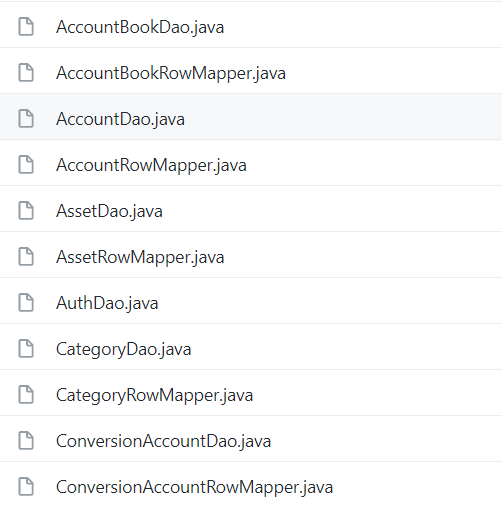Open AccountBookRowMapper.java file
502x507 pixels.
click(x=171, y=73)
